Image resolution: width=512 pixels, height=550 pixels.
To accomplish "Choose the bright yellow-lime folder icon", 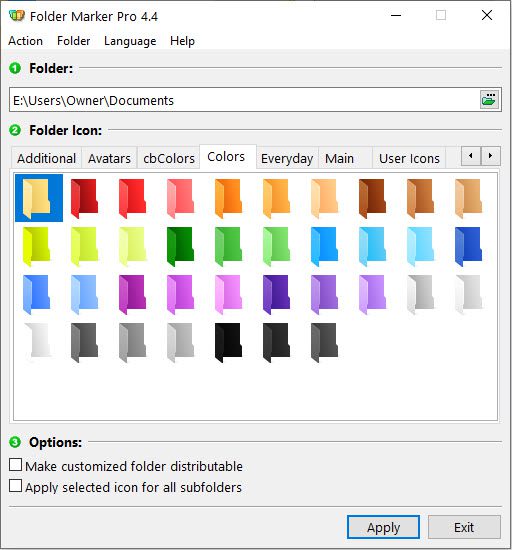I will (x=36, y=246).
